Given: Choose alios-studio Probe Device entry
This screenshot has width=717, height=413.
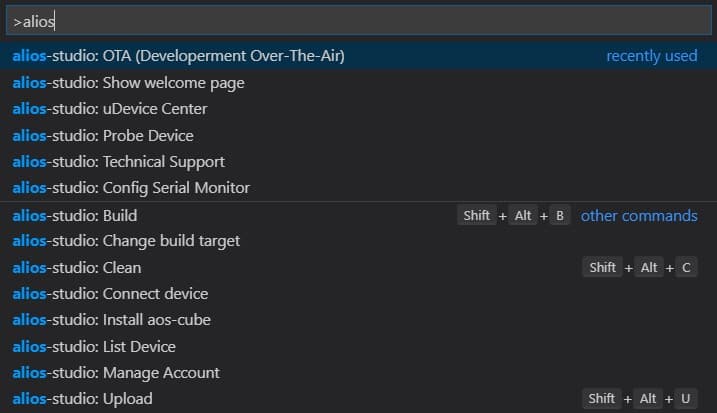Looking at the screenshot, I should (103, 135).
